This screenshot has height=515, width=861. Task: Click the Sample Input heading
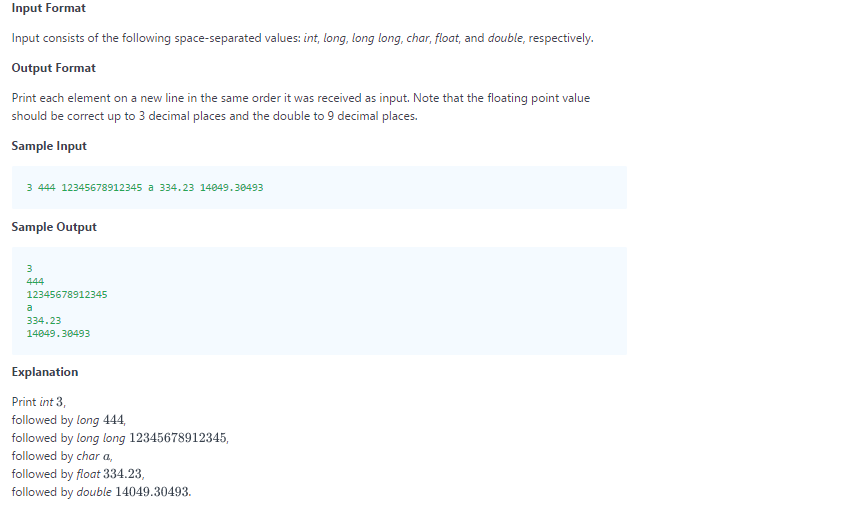tap(49, 146)
